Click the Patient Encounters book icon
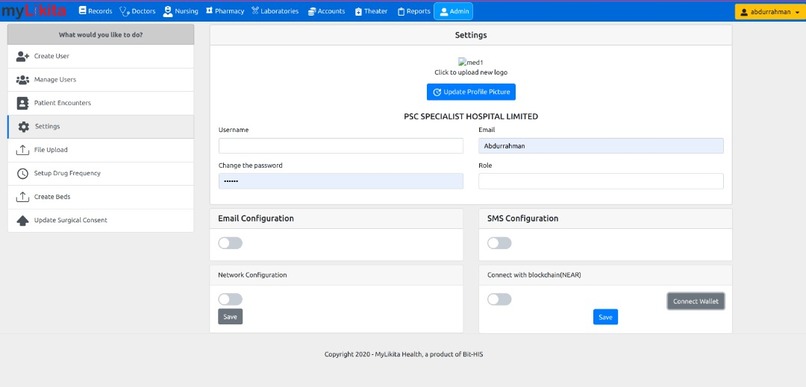806x387 pixels. [23, 103]
